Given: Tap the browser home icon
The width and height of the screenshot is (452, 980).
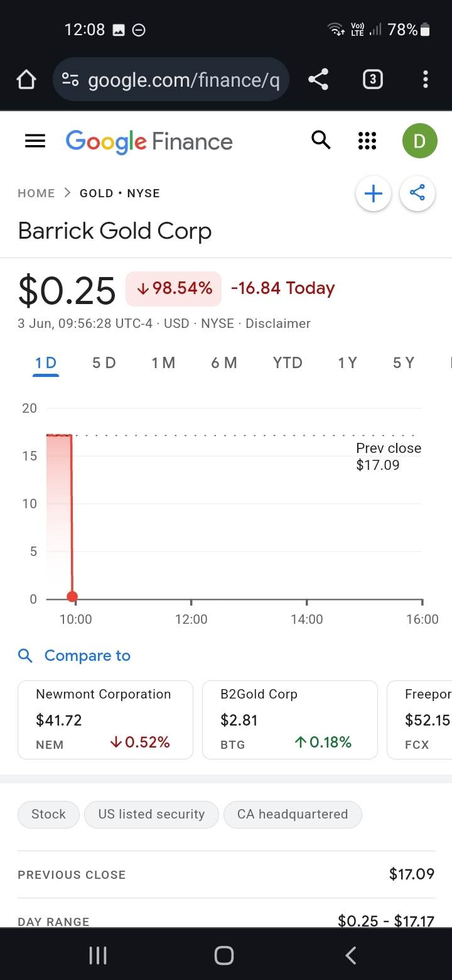Looking at the screenshot, I should click(26, 80).
